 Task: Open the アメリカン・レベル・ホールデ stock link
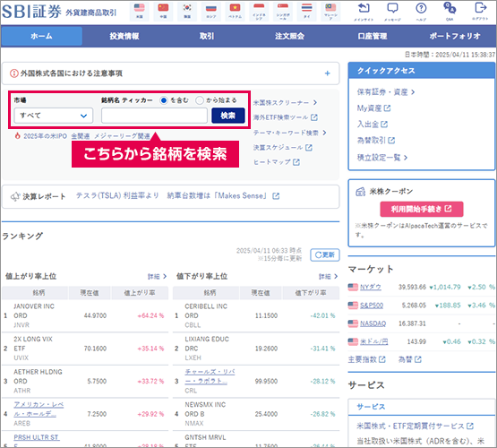[x=39, y=409]
